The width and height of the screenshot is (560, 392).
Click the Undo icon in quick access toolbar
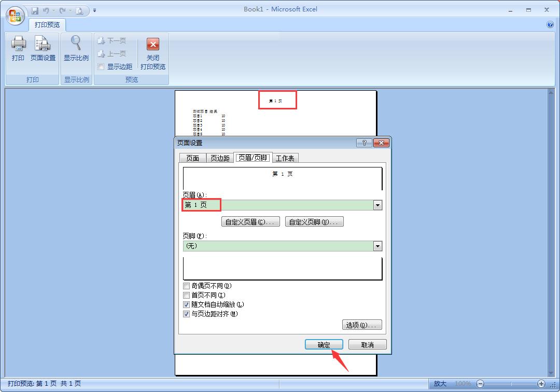pos(46,11)
